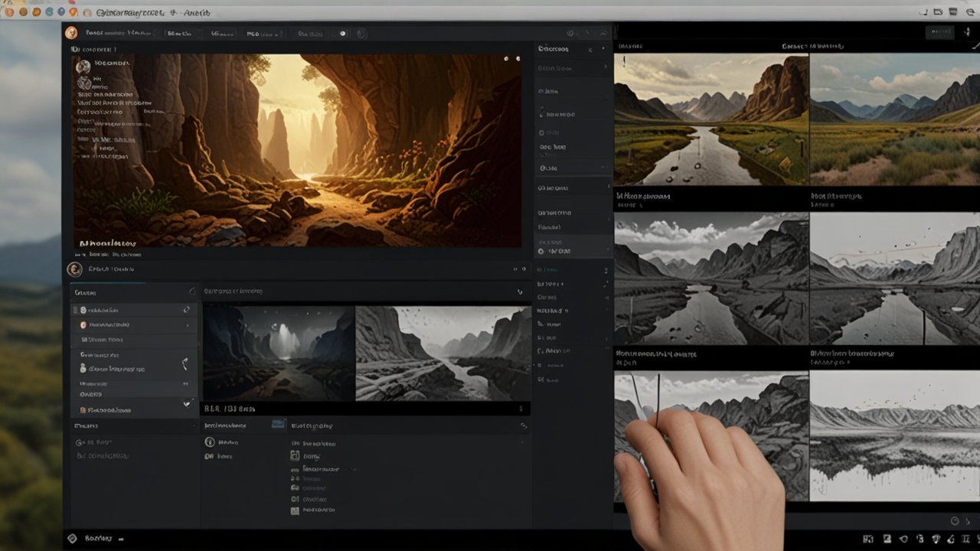Click the orange round logo in the top toolbar
This screenshot has height=551, width=980.
pos(71,33)
